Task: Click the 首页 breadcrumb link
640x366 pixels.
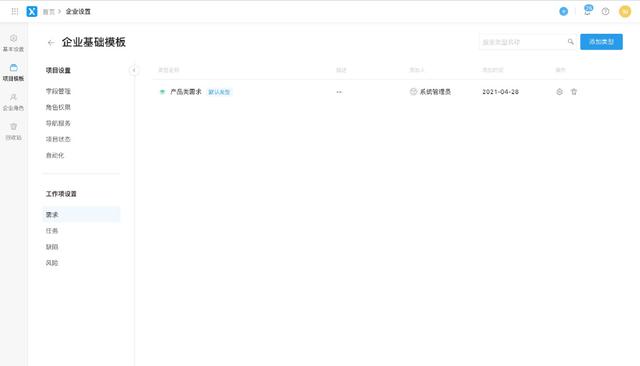Action: [x=49, y=12]
